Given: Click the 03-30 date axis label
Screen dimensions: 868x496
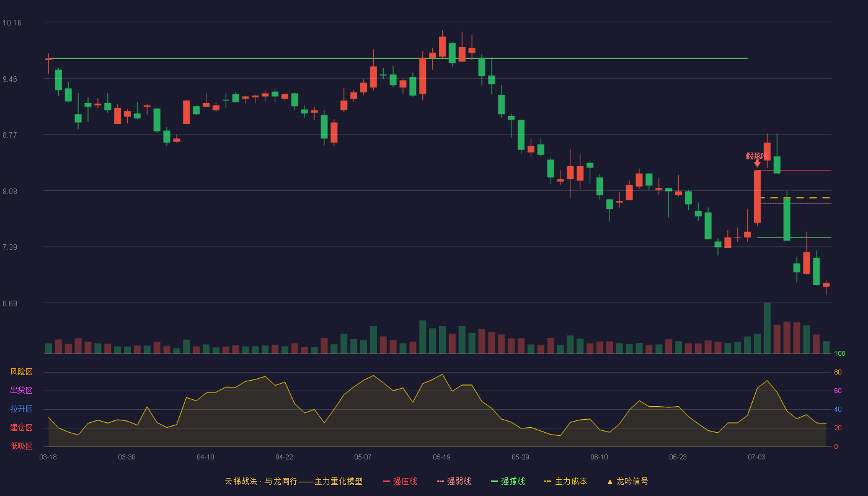Looking at the screenshot, I should click(x=126, y=457).
